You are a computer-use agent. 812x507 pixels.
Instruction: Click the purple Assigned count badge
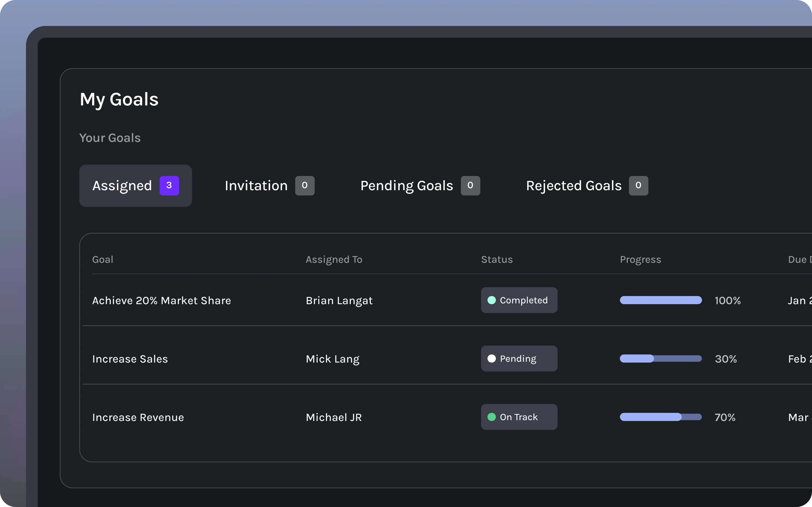[169, 185]
